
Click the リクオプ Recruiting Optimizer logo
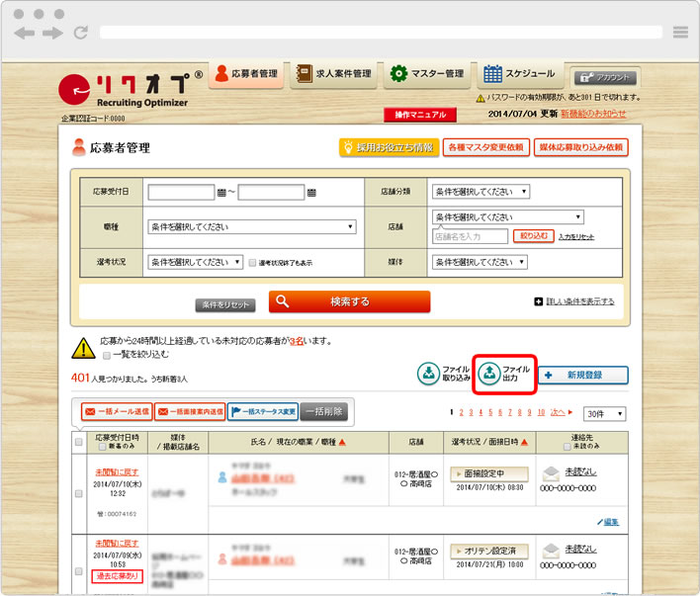click(x=130, y=90)
